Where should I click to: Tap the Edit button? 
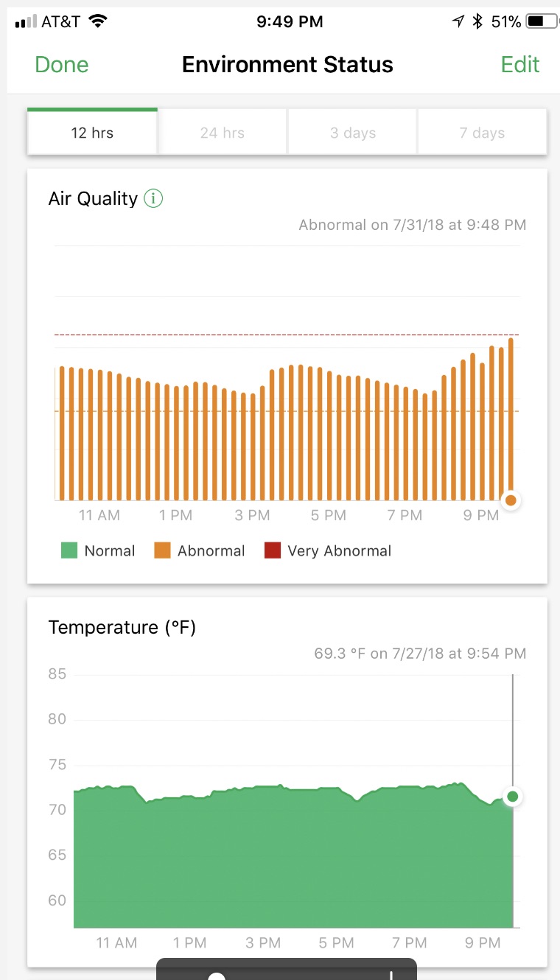(520, 65)
